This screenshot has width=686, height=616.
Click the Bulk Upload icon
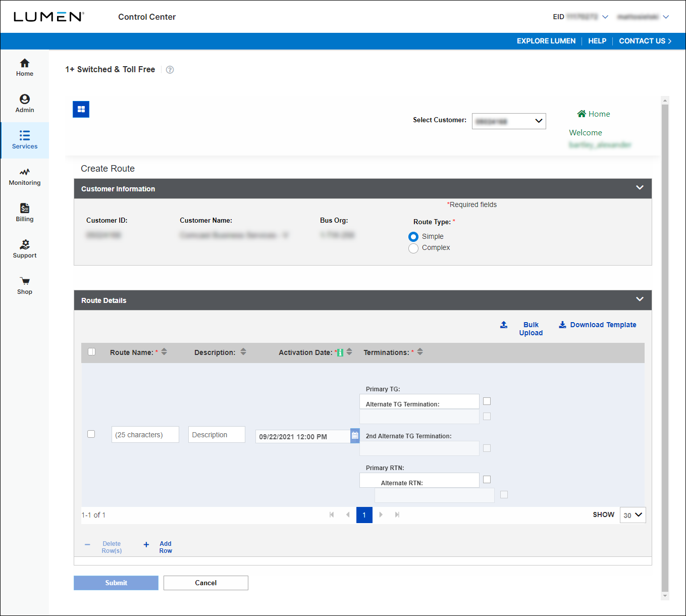504,325
